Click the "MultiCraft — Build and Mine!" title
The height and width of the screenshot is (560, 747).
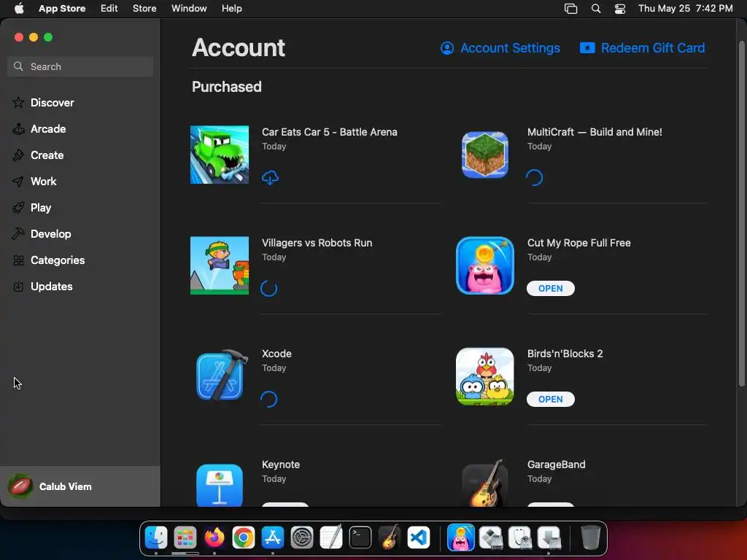click(x=595, y=132)
